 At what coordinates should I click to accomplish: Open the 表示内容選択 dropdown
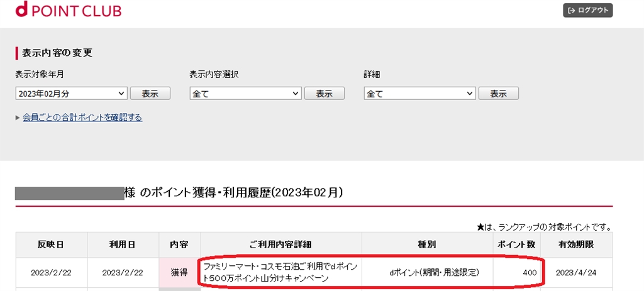[x=246, y=94]
